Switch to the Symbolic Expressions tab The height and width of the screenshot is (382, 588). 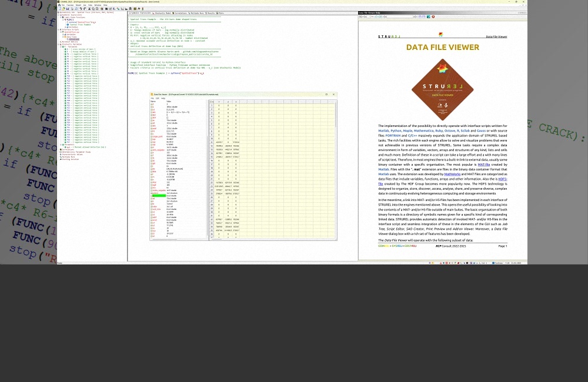point(140,13)
